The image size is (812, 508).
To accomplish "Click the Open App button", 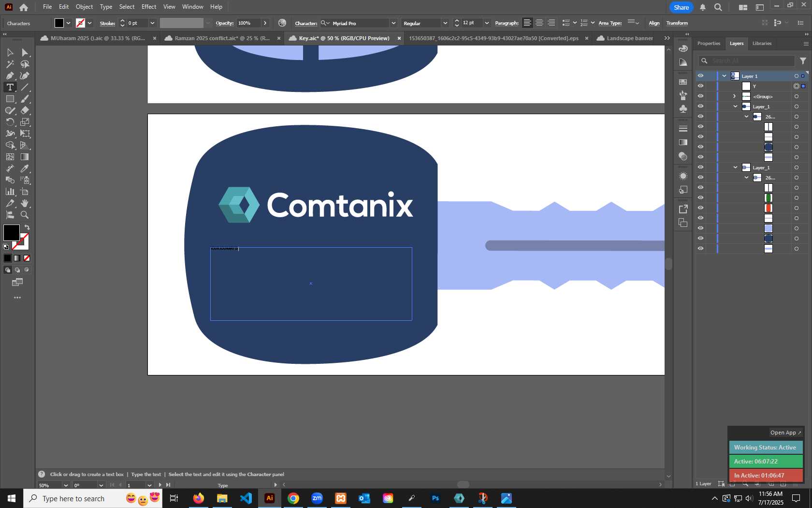I will coord(785,433).
